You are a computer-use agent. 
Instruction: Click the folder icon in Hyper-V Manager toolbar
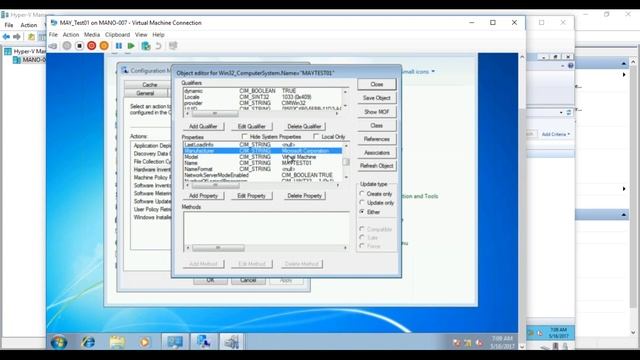[31, 37]
